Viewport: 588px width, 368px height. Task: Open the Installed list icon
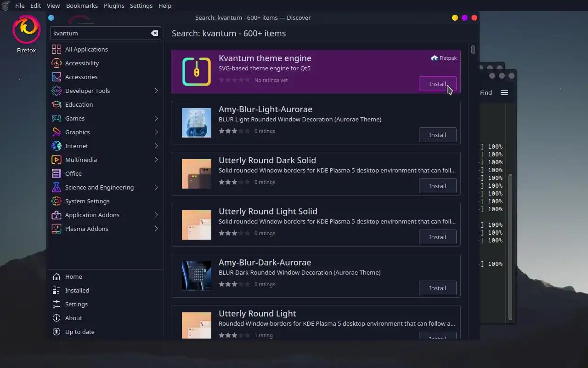pyautogui.click(x=57, y=290)
